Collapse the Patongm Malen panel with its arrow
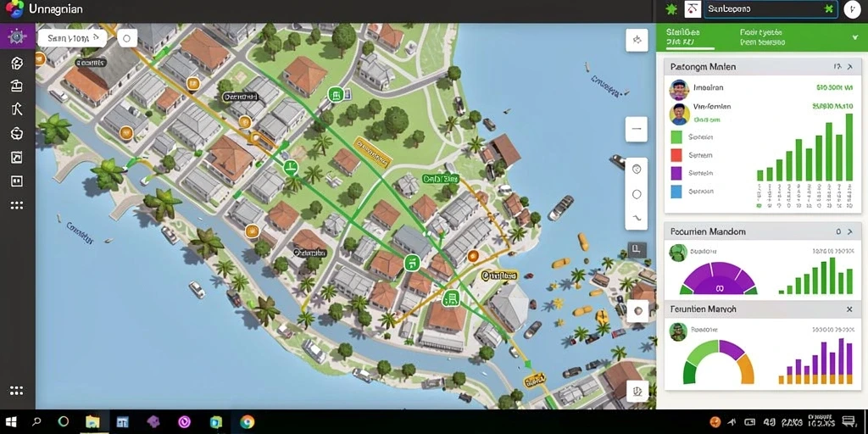Viewport: 868px width, 434px height. (850, 66)
